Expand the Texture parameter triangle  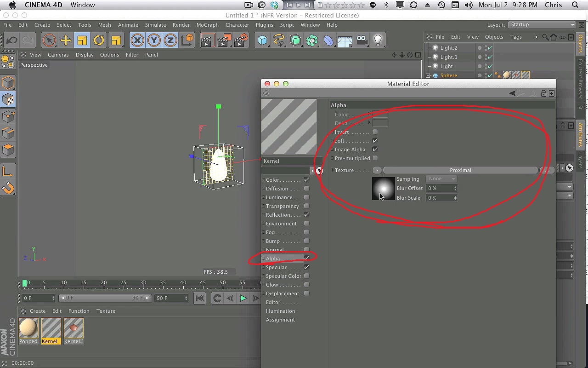[333, 170]
